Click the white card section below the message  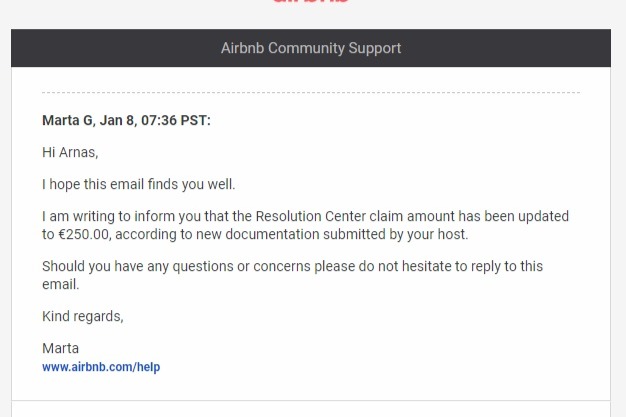(311, 409)
